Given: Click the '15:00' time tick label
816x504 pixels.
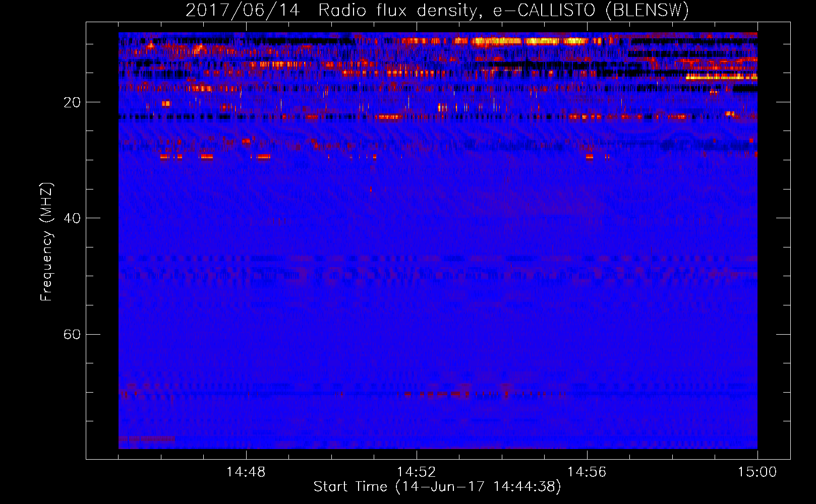Looking at the screenshot, I should coord(757,472).
